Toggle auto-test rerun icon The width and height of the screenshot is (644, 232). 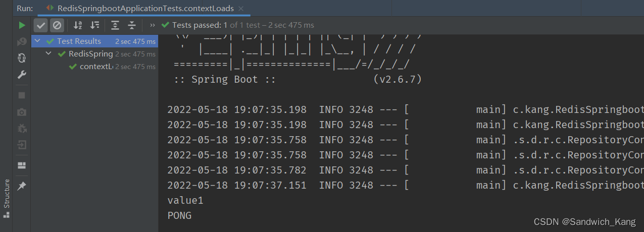22,58
